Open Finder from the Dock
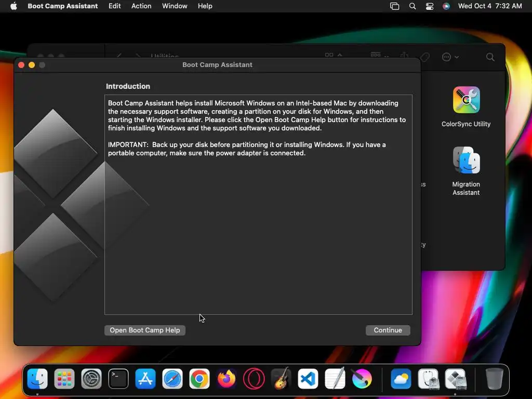This screenshot has width=532, height=399. tap(37, 379)
